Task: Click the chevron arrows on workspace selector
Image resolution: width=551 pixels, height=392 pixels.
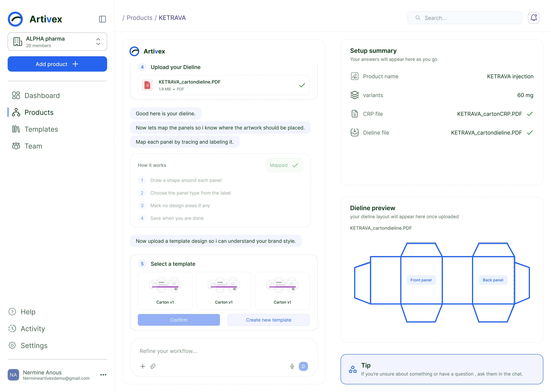Action: (98, 42)
